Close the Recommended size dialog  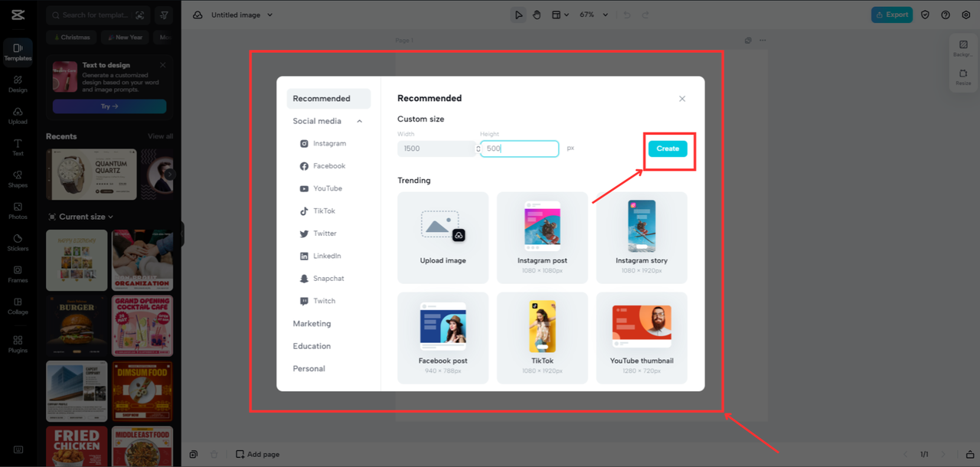click(x=682, y=99)
